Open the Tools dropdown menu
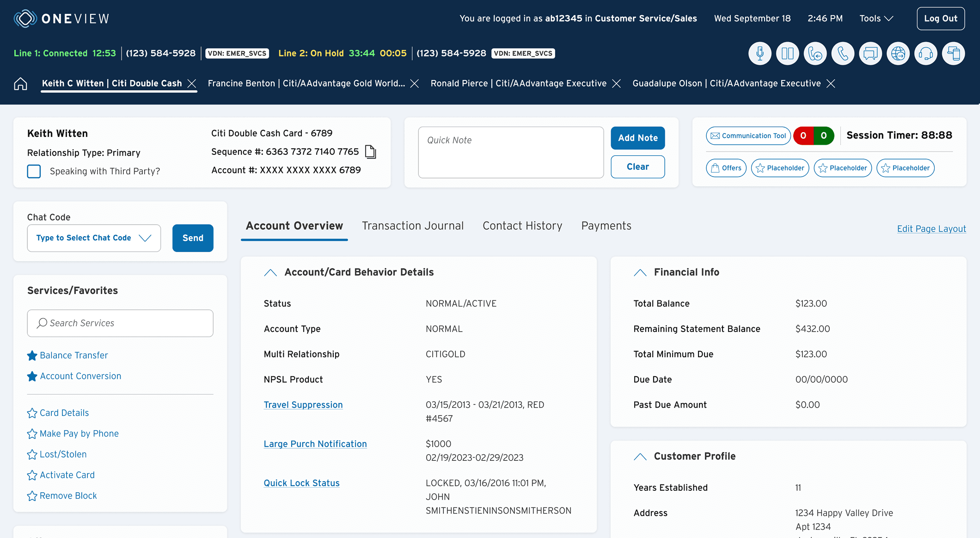Viewport: 980px width, 538px height. (876, 18)
